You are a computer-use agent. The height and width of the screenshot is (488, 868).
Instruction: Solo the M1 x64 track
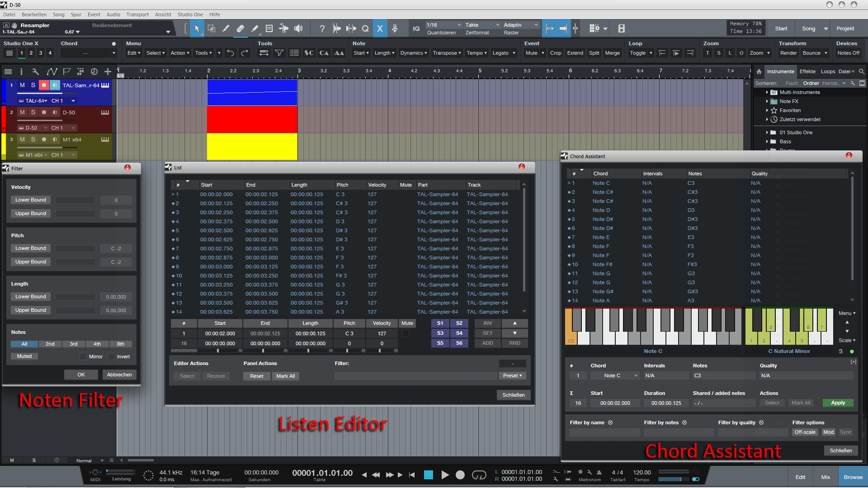[33, 139]
